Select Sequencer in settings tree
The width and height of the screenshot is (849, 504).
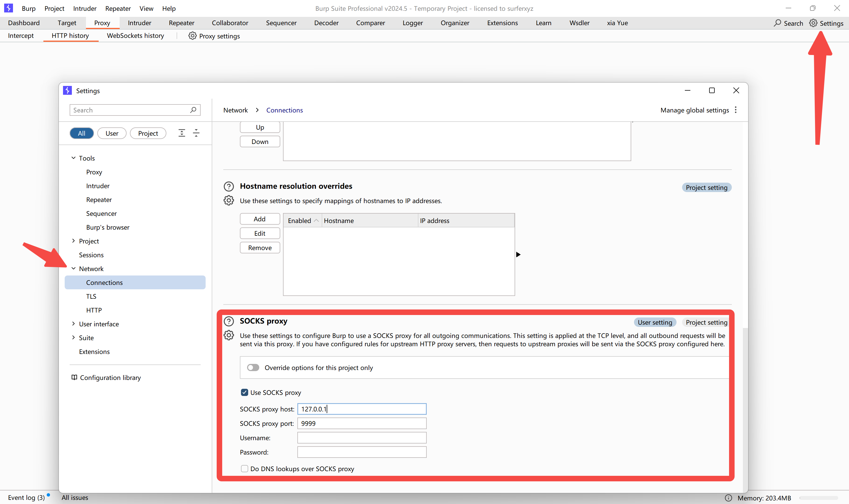(x=101, y=213)
